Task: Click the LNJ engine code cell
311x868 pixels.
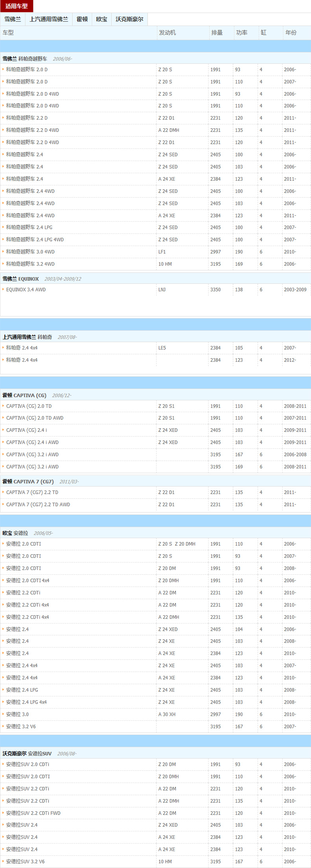Action: [x=162, y=290]
